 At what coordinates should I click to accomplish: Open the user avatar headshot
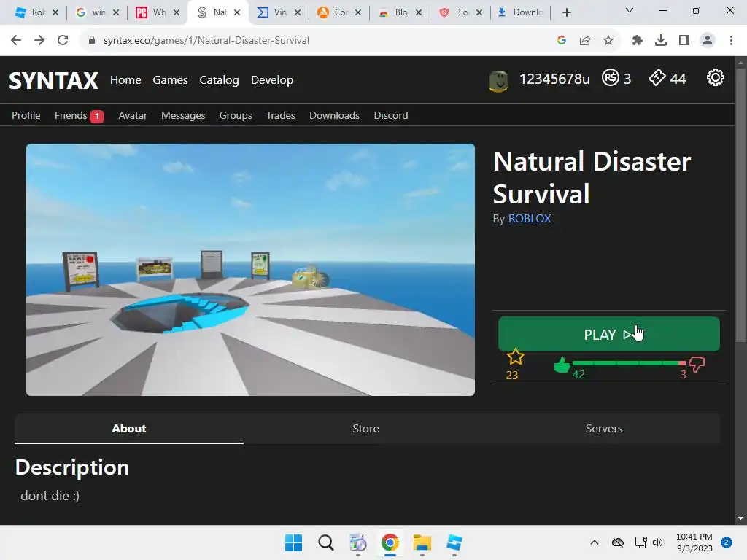498,81
